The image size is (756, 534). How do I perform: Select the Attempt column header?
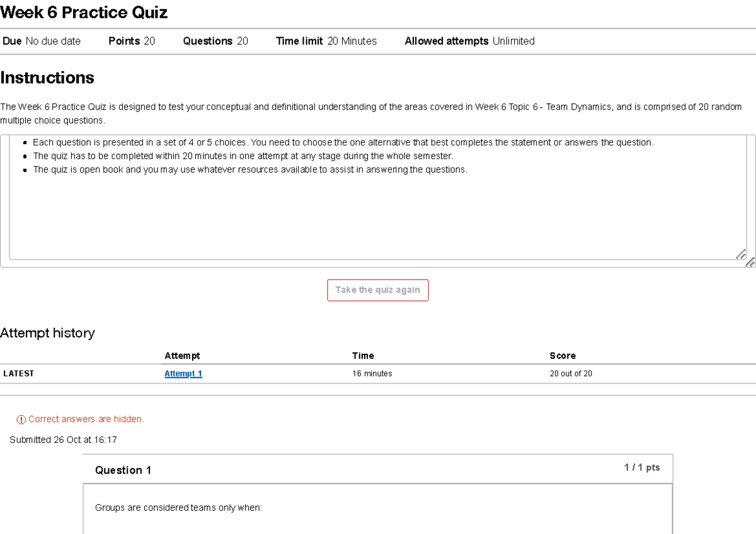tap(181, 355)
